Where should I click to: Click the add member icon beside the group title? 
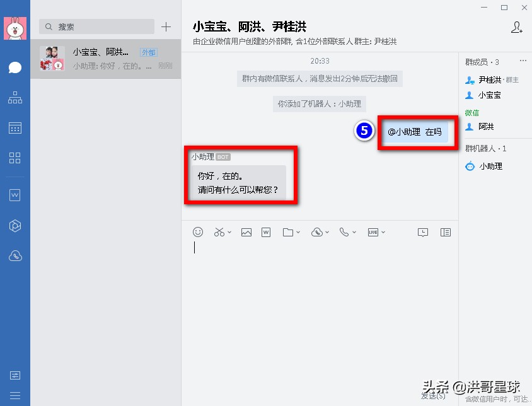tap(517, 28)
